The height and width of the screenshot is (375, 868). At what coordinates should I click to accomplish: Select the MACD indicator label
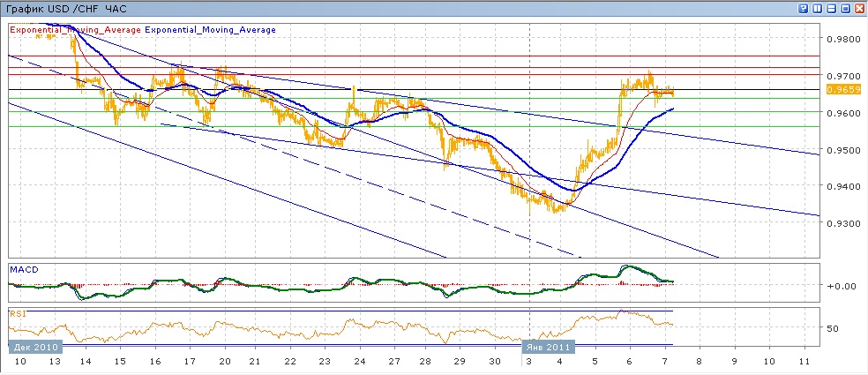[22, 268]
